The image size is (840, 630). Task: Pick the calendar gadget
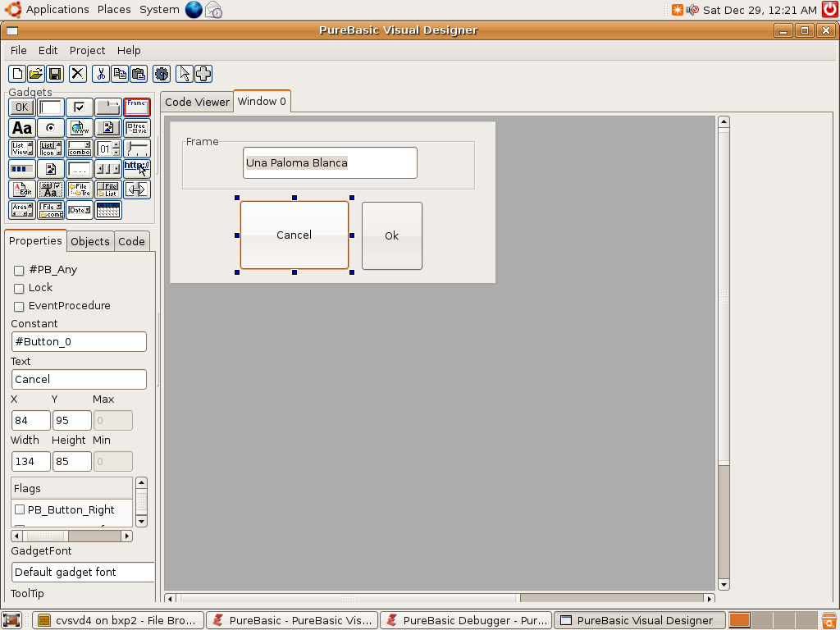point(108,210)
